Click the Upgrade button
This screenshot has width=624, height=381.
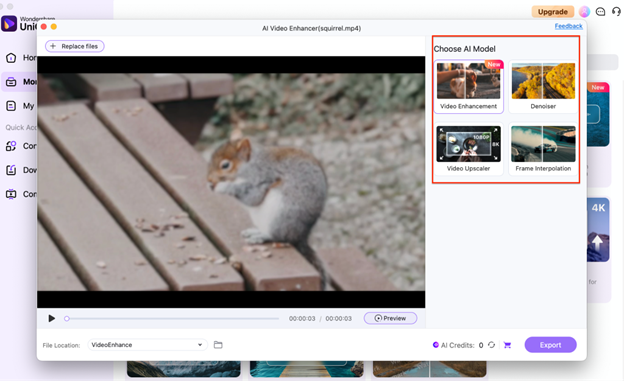point(553,12)
